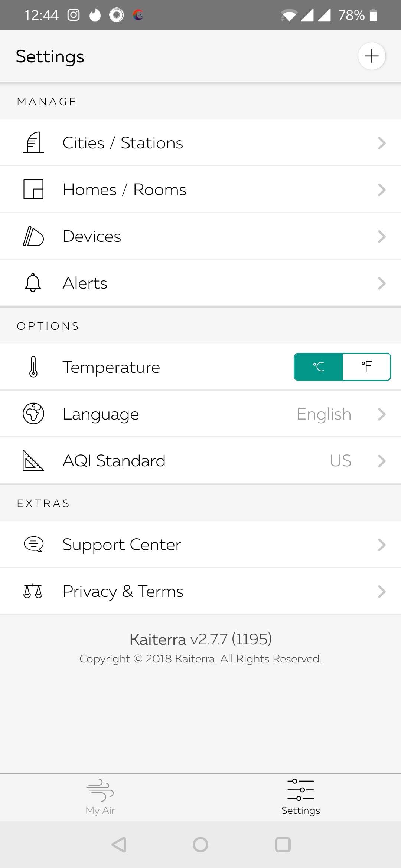Click the Homes / Rooms floorplan icon

pyautogui.click(x=33, y=189)
